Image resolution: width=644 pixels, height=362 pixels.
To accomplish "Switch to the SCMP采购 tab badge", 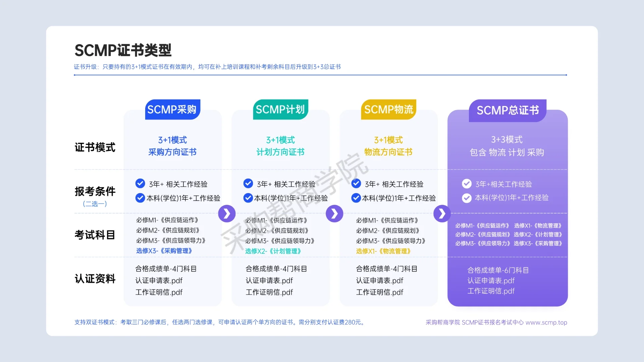I will click(x=173, y=110).
